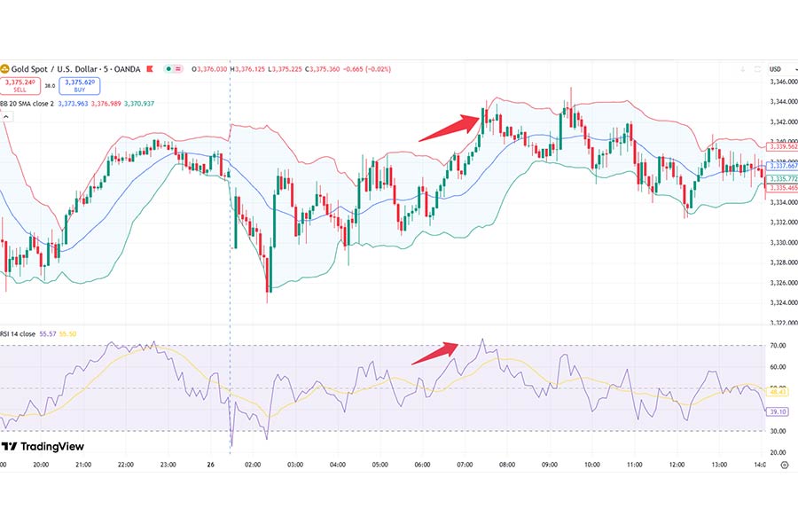This screenshot has height=532, width=798.
Task: Click the SELL price button
Action: (x=20, y=85)
